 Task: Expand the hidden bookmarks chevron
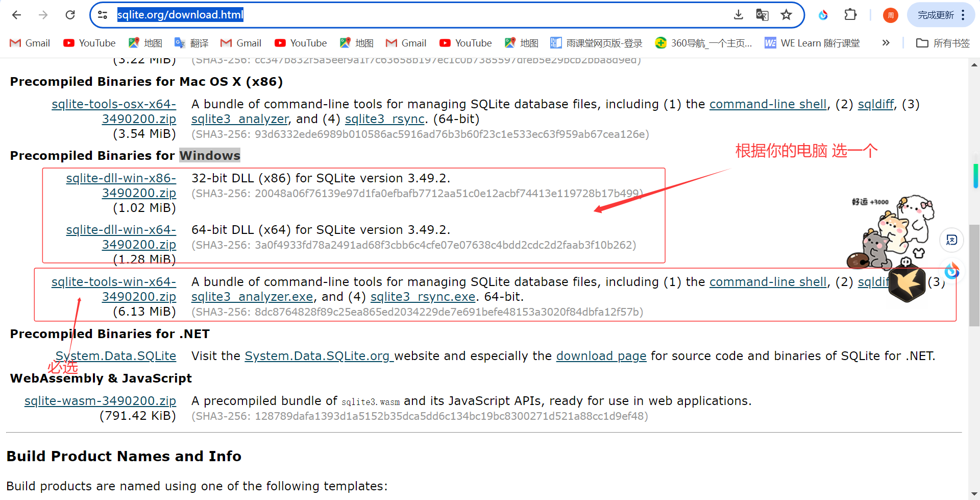(x=886, y=43)
